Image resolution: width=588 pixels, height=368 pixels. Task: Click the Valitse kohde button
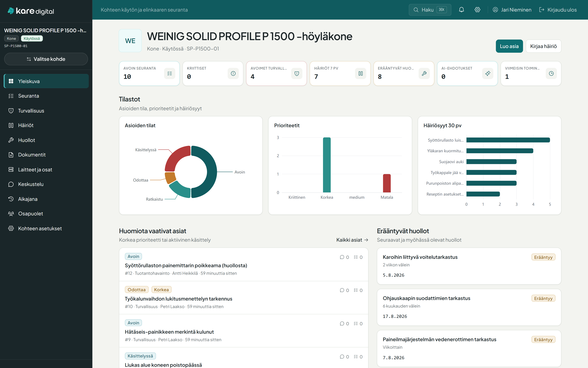pos(46,59)
